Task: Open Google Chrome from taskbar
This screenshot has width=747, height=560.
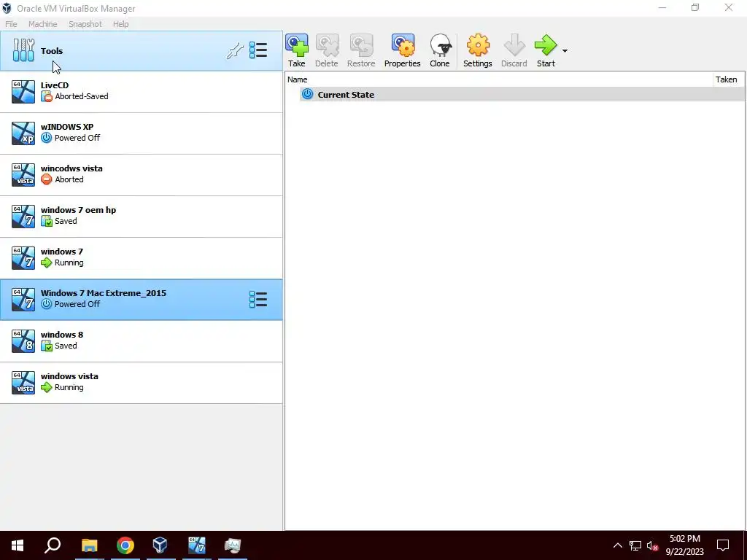Action: pyautogui.click(x=125, y=545)
